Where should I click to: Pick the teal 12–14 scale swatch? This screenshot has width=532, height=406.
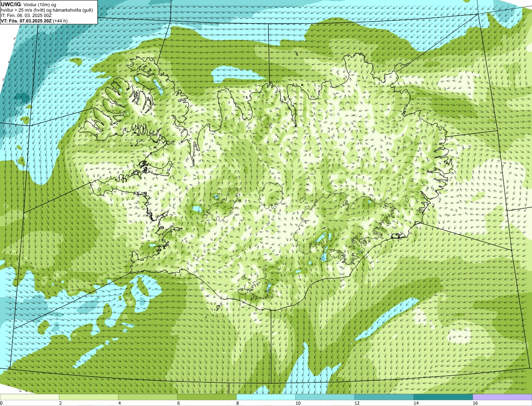pos(384,397)
